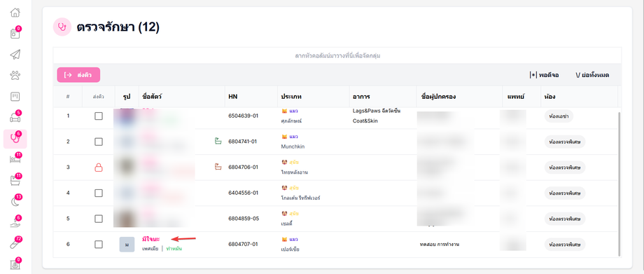Click พอดีจอ to fit columns
644x274 pixels.
pos(544,75)
